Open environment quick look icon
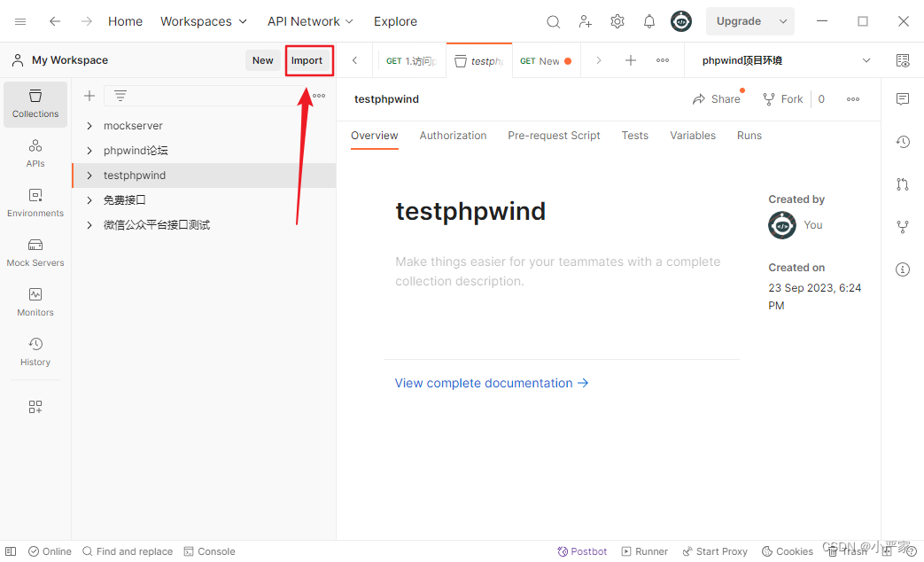Viewport: 924px width, 562px height. click(902, 60)
